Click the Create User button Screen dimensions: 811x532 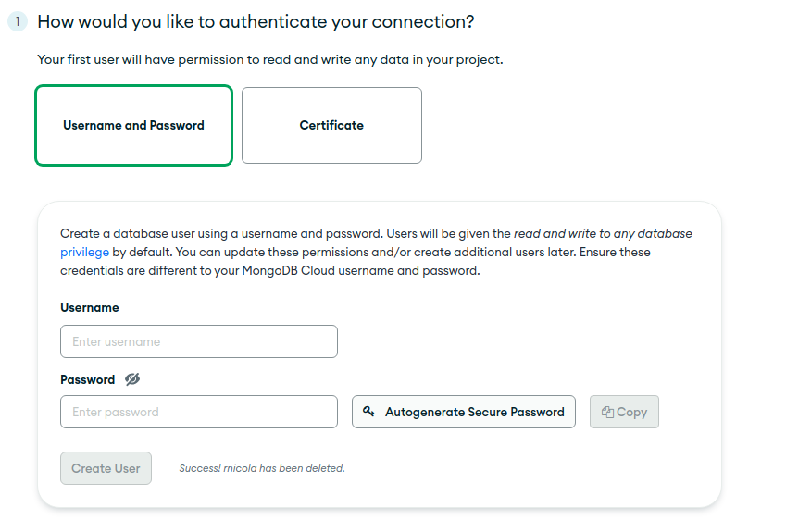tap(106, 468)
